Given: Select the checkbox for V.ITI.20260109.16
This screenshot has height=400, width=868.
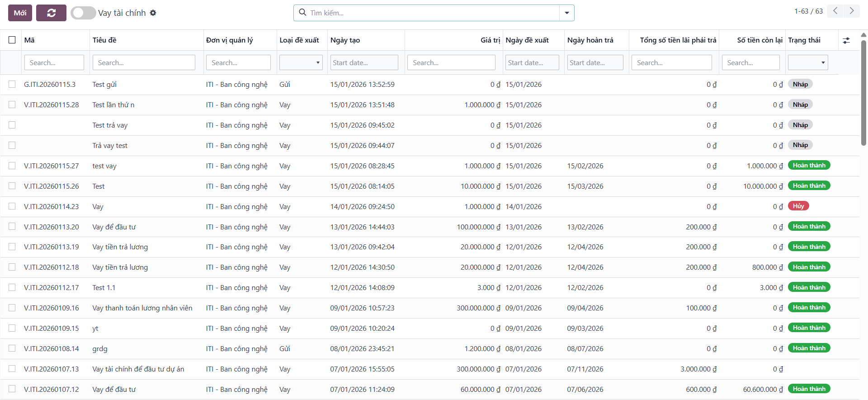Looking at the screenshot, I should pos(12,308).
